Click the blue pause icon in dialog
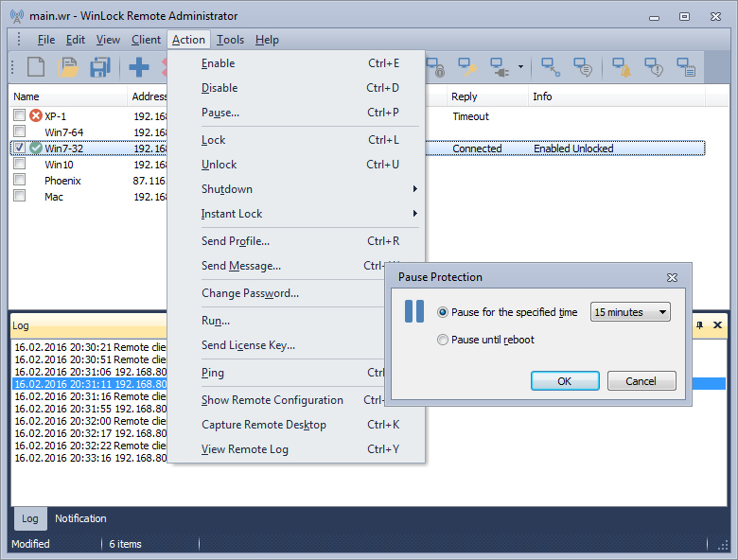 tap(414, 311)
